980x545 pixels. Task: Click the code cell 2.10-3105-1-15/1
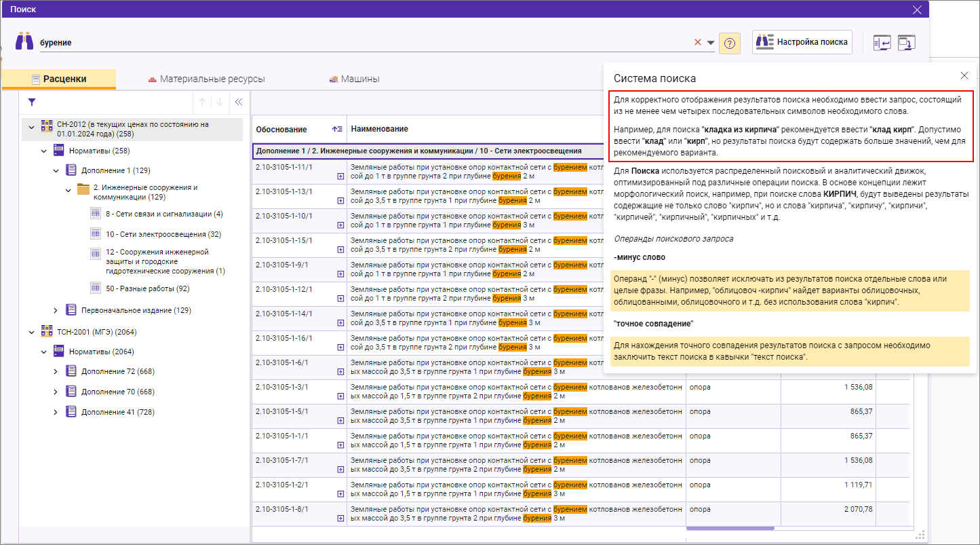[x=283, y=240]
